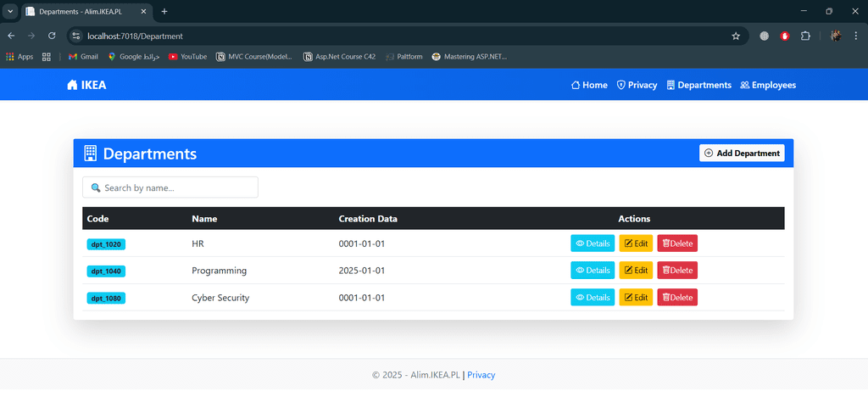Click the browser back arrow

coord(11,36)
